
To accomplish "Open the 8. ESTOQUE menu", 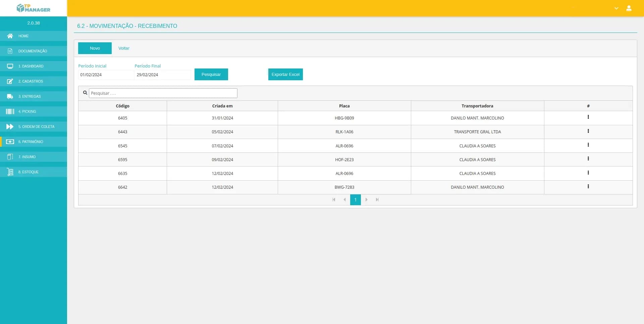I will pos(34,172).
